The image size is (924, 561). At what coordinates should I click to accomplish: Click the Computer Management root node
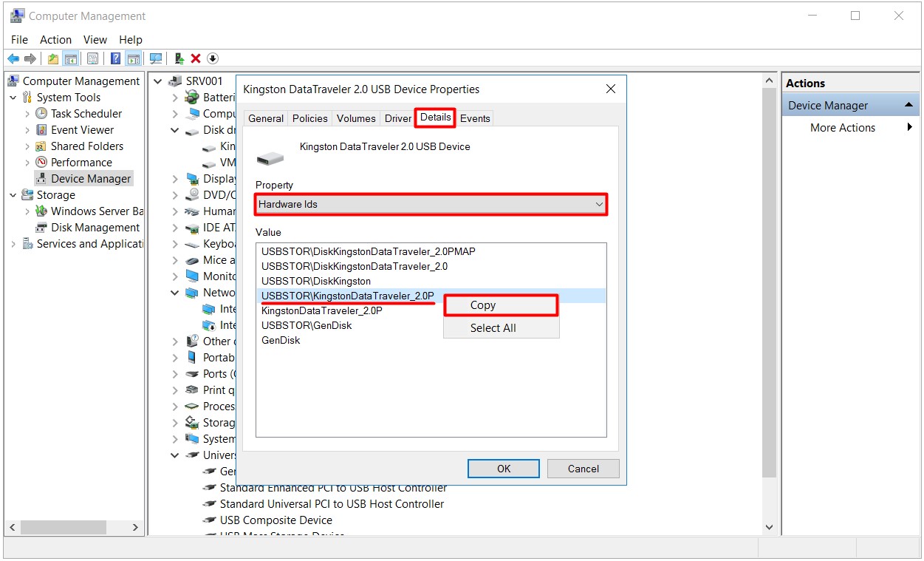click(74, 81)
